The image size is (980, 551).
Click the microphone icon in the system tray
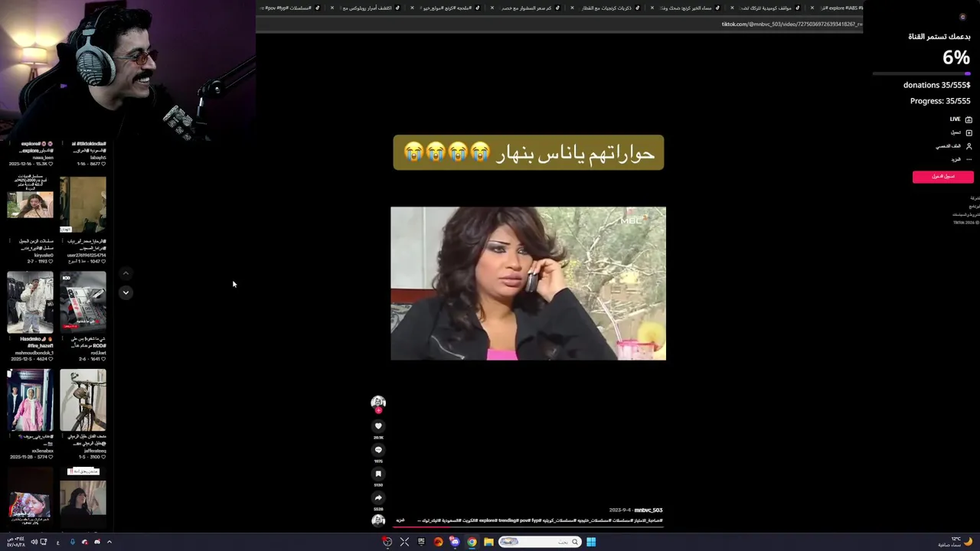tap(73, 542)
